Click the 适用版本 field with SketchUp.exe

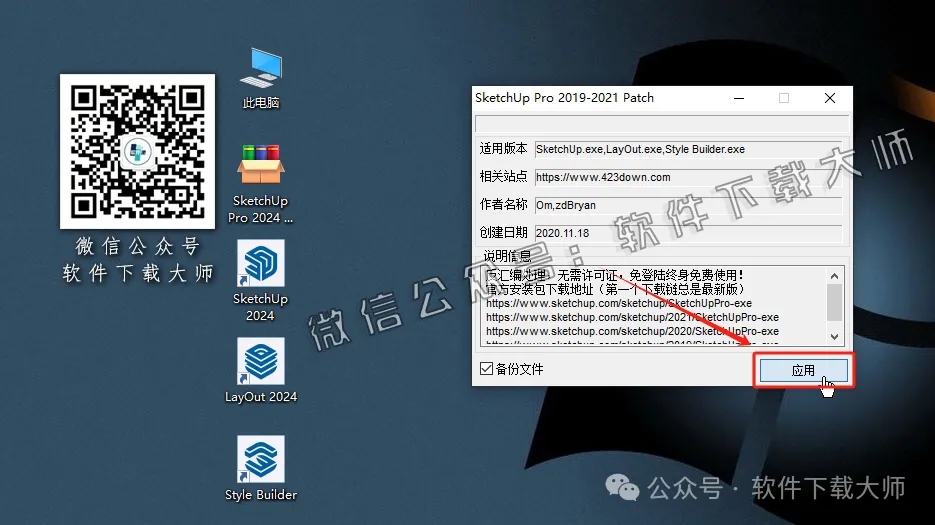pyautogui.click(x=688, y=149)
